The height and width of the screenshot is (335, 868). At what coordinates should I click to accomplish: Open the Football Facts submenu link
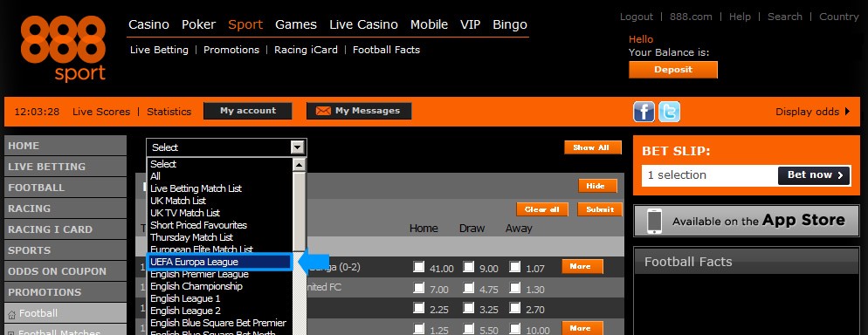(386, 50)
